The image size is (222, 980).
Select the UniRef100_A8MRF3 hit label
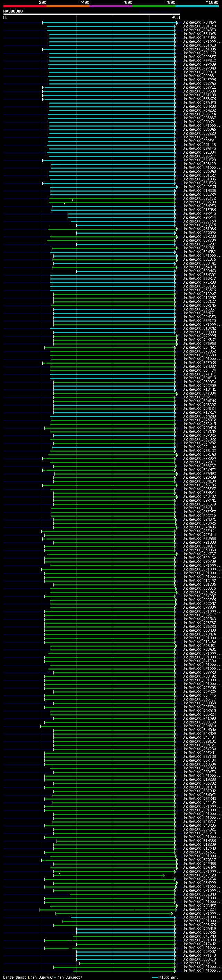coord(199,206)
